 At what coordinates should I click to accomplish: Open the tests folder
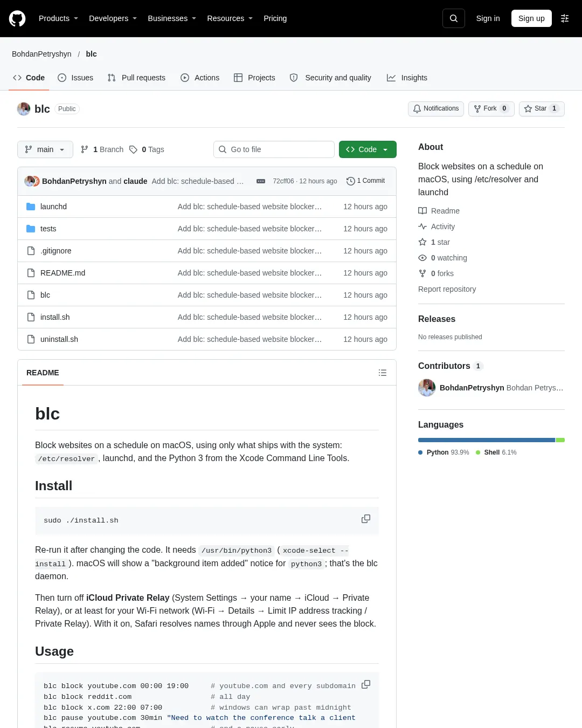click(48, 229)
